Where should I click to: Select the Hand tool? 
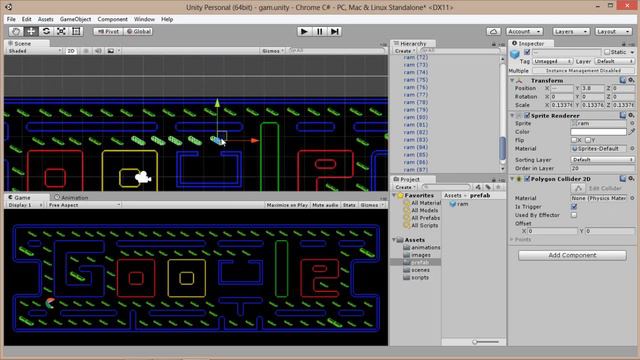pyautogui.click(x=16, y=31)
